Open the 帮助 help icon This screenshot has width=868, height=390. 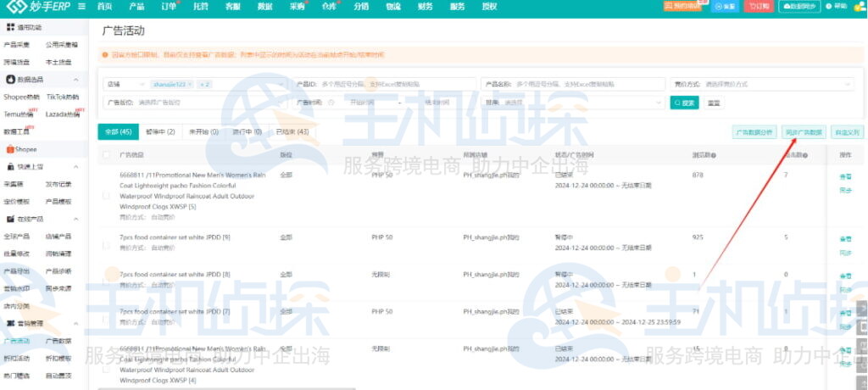tap(837, 6)
